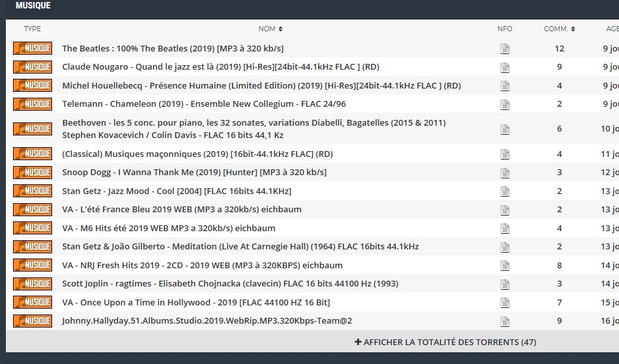Open VA - Once Upon a Time in Hollywood
The width and height of the screenshot is (619, 364).
195,303
